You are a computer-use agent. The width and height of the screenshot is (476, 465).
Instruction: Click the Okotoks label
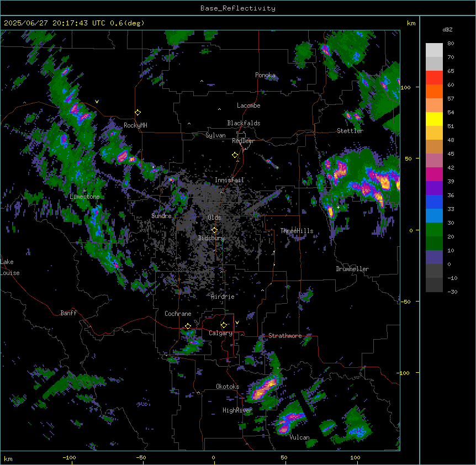point(228,387)
